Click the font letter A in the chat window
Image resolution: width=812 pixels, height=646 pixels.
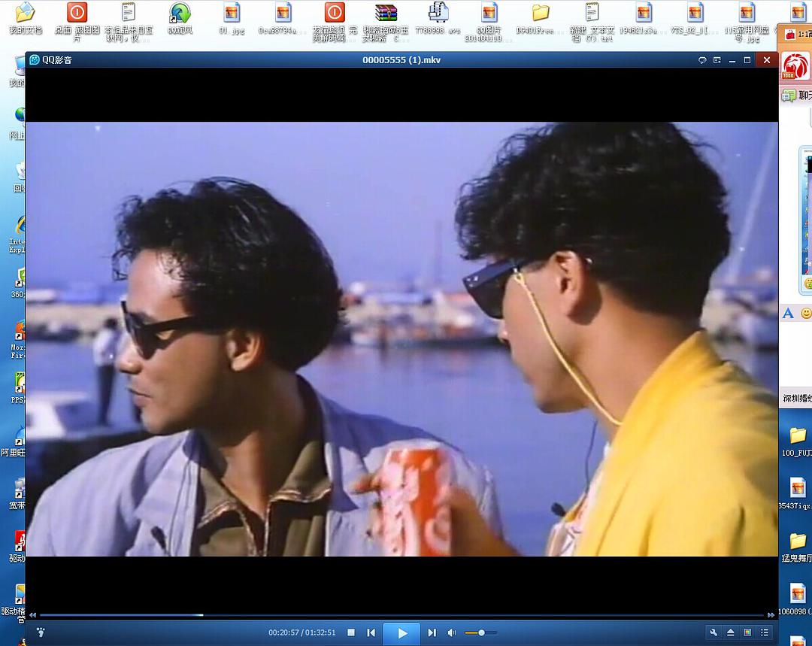pos(788,313)
